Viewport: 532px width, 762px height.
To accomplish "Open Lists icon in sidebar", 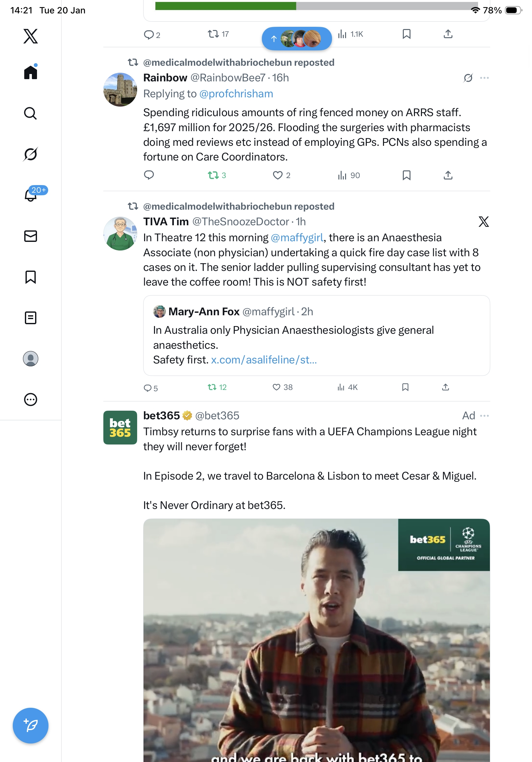I will [x=31, y=317].
